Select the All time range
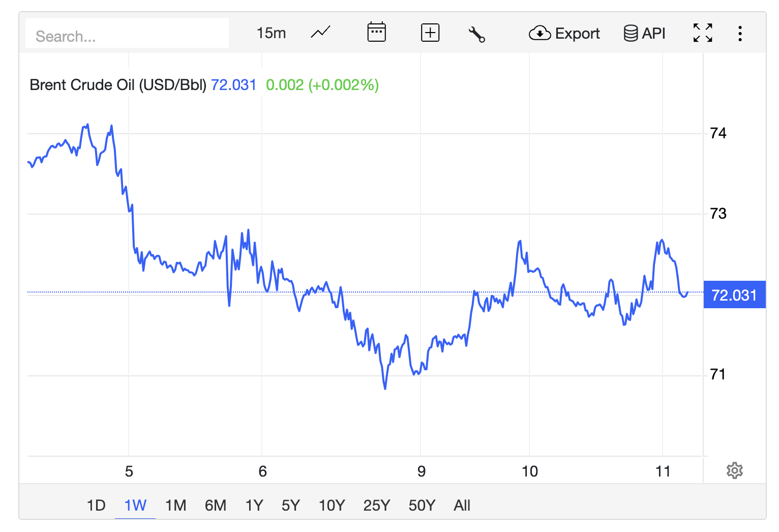Image resolution: width=779 pixels, height=532 pixels. [462, 505]
